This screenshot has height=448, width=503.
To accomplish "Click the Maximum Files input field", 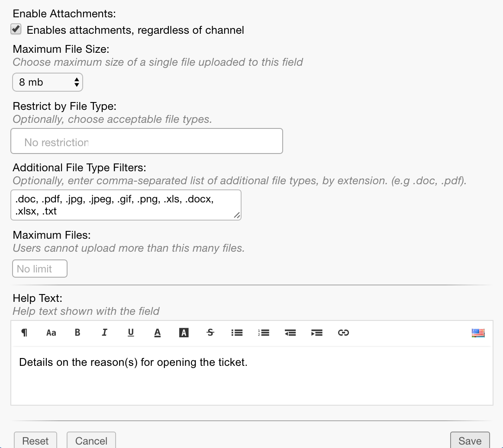I will 40,269.
